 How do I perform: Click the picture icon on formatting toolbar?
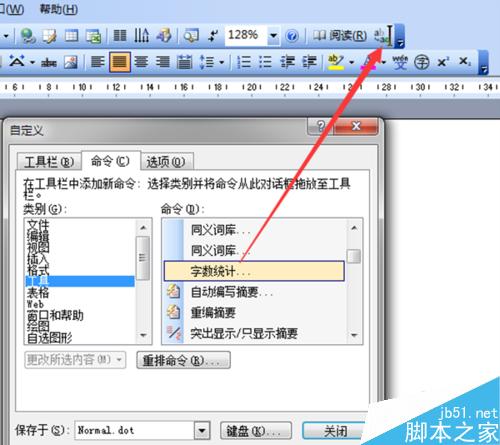click(71, 62)
